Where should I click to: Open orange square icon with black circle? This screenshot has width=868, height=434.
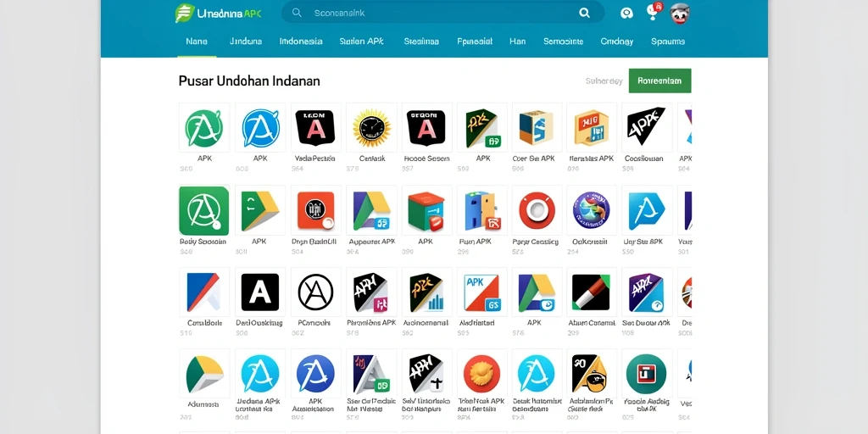(x=315, y=211)
